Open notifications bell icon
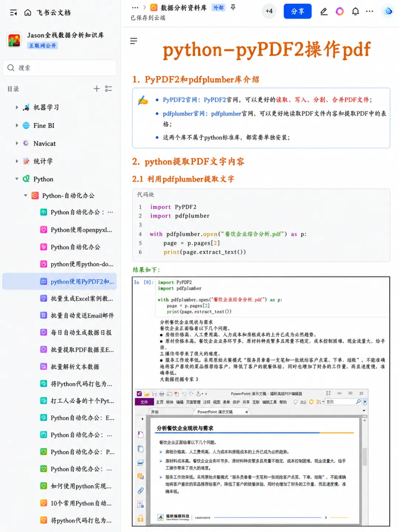This screenshot has width=399, height=532. 355,11
